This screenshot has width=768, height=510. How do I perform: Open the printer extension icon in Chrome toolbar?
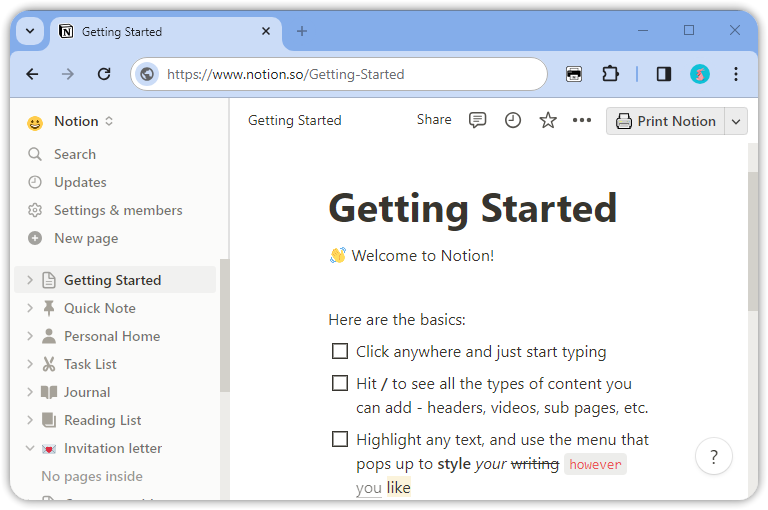point(574,74)
